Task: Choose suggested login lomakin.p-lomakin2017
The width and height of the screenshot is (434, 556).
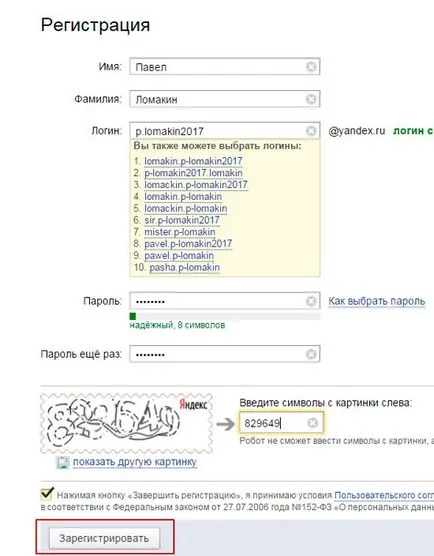Action: click(193, 161)
